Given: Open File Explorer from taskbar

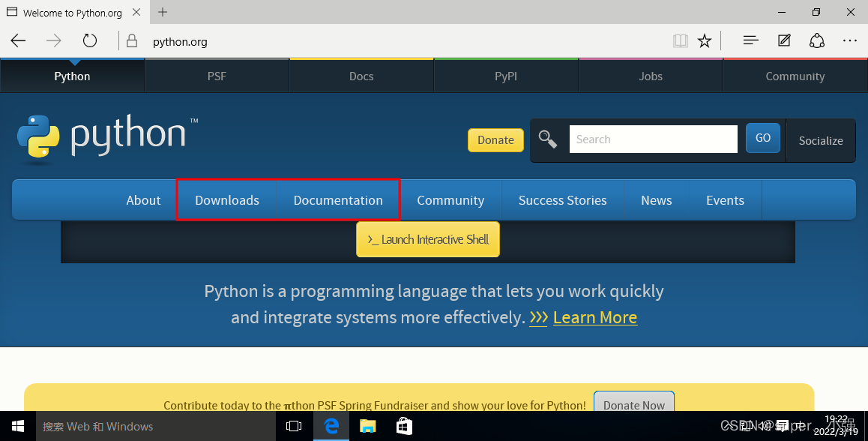Looking at the screenshot, I should [367, 426].
